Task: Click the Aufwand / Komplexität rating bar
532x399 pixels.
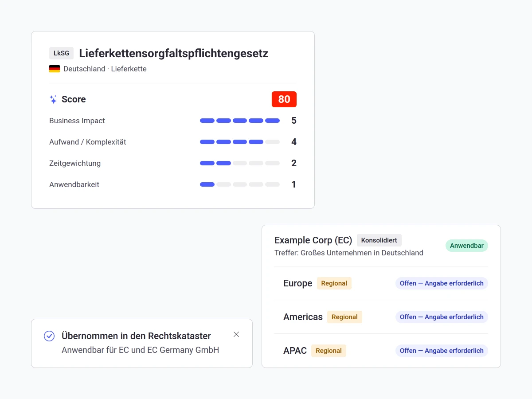Action: [x=240, y=142]
